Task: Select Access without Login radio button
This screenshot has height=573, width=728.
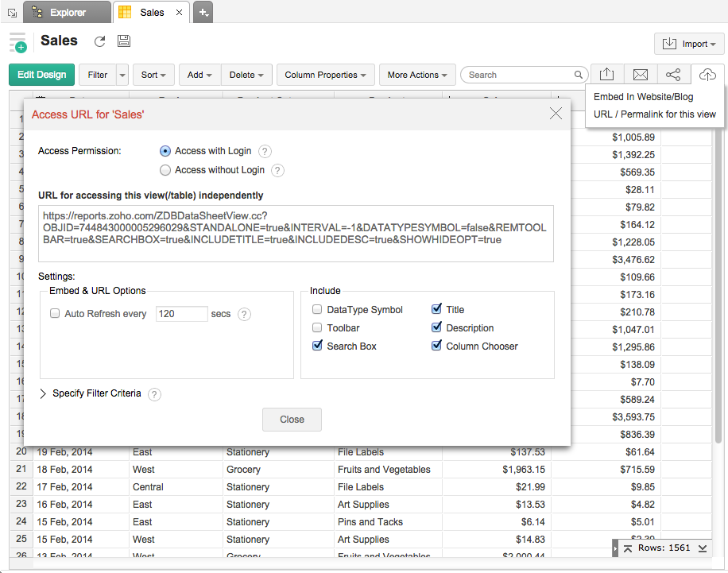Action: [165, 170]
